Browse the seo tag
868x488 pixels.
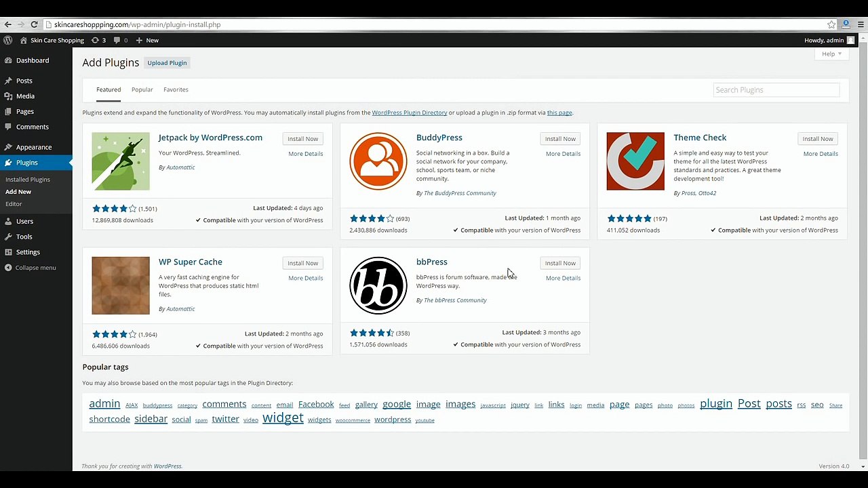[817, 405]
